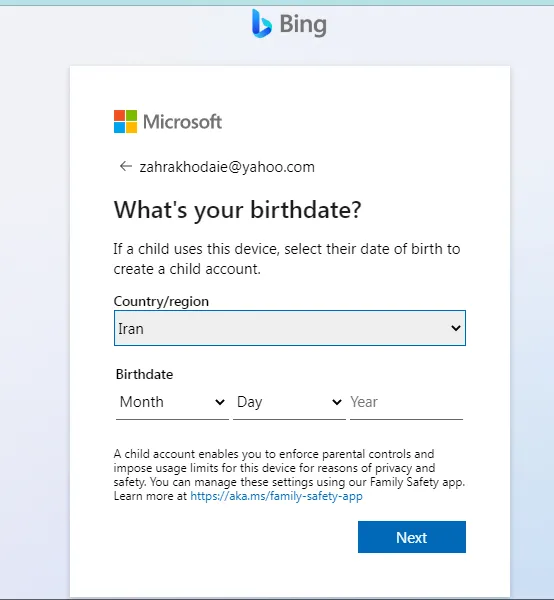Click the zahrakhodaie@yahoo.com email text
Screen dimensions: 554x600
pos(227,167)
